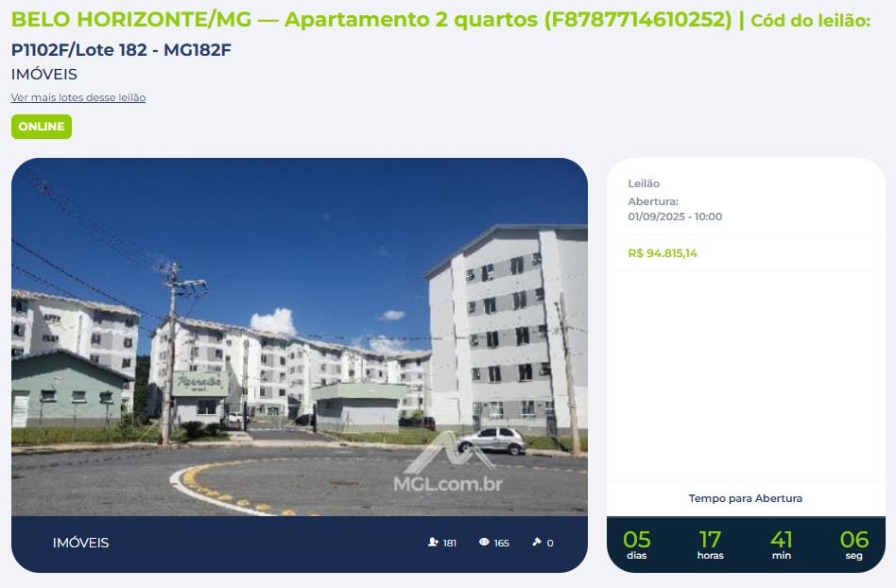Click the countdown seconds value 06
This screenshot has height=588, width=896.
853,540
